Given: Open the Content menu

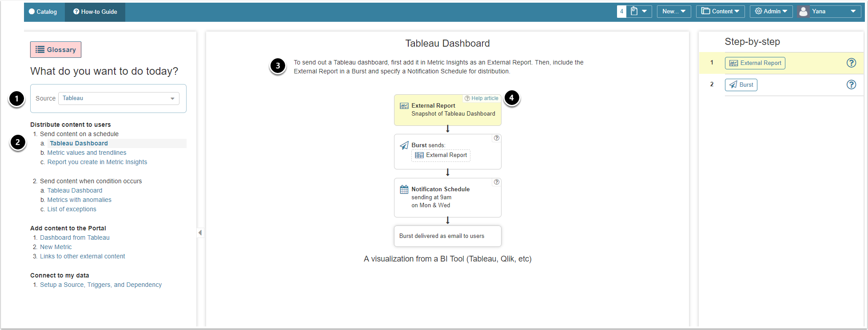Looking at the screenshot, I should click(721, 12).
